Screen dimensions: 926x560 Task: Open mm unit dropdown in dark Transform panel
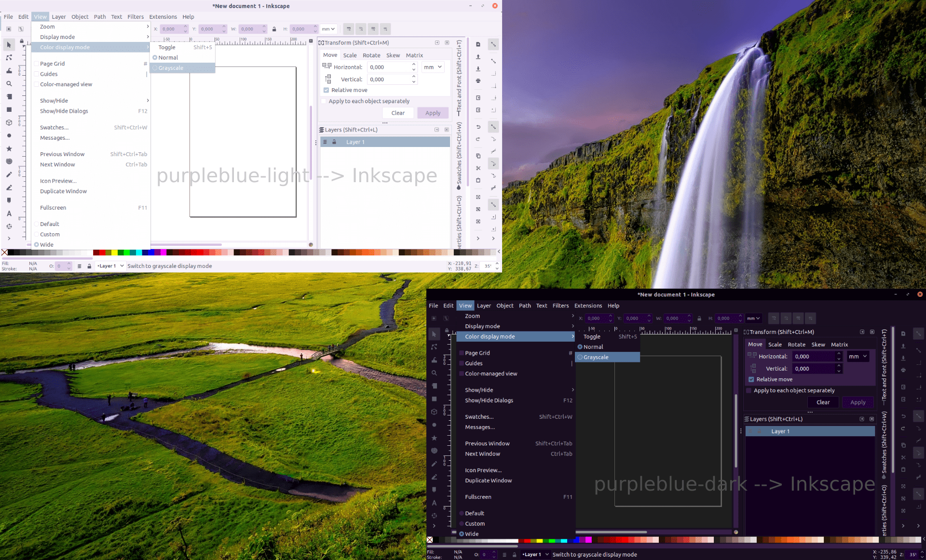tap(858, 356)
